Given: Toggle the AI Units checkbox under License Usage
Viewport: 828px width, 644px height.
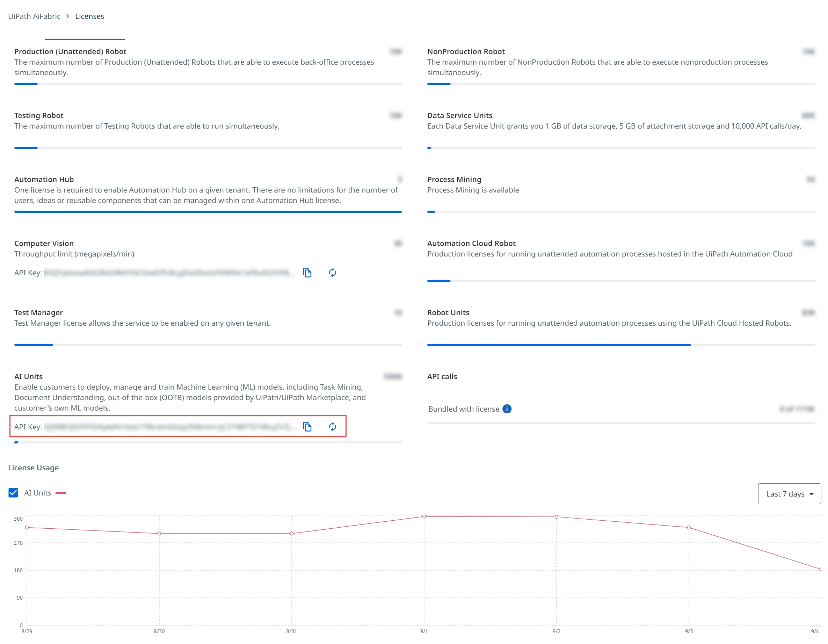Looking at the screenshot, I should pyautogui.click(x=13, y=493).
